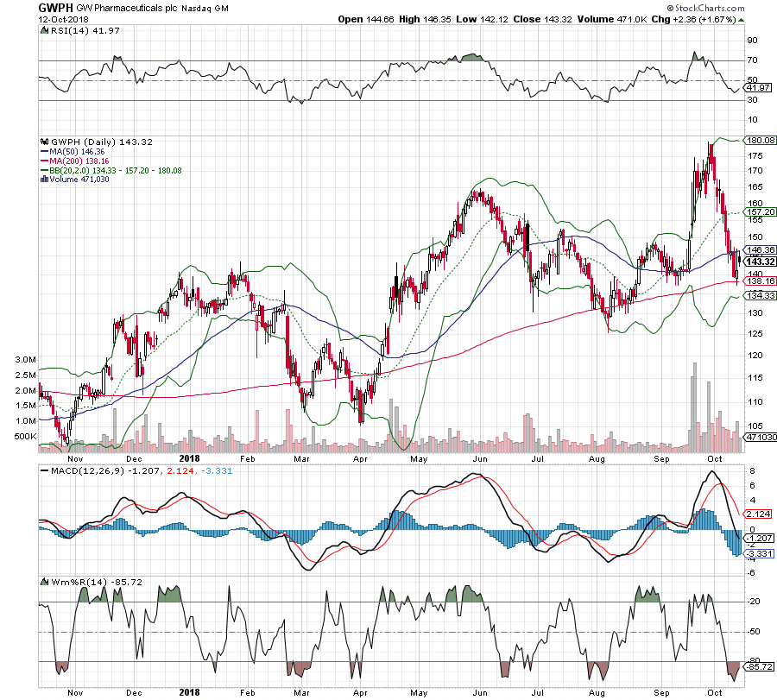This screenshot has width=777, height=700.
Task: Click the MA(200) 138.16 legend entry
Action: pyautogui.click(x=79, y=161)
